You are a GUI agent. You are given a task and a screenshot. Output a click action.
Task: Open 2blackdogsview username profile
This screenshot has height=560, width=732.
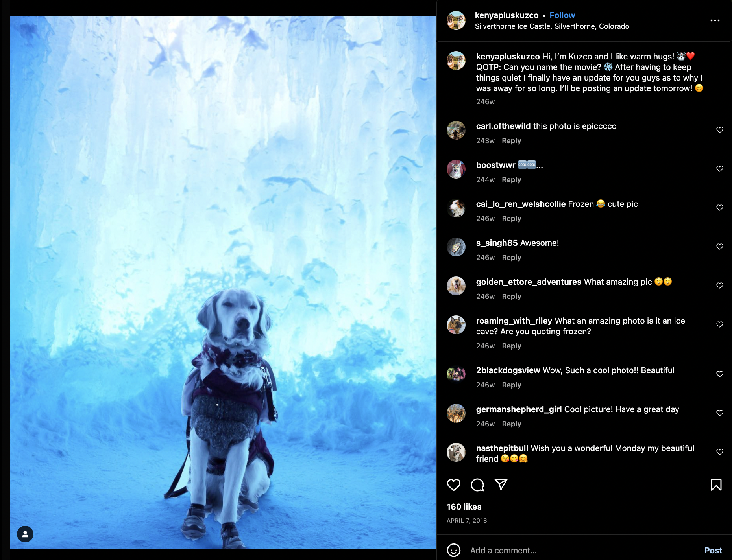(x=508, y=370)
